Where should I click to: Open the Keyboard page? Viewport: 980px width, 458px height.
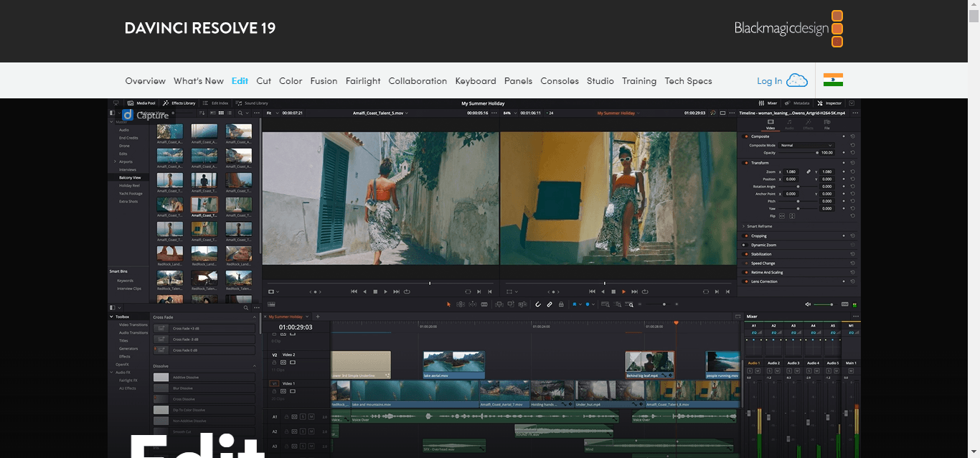pos(476,81)
